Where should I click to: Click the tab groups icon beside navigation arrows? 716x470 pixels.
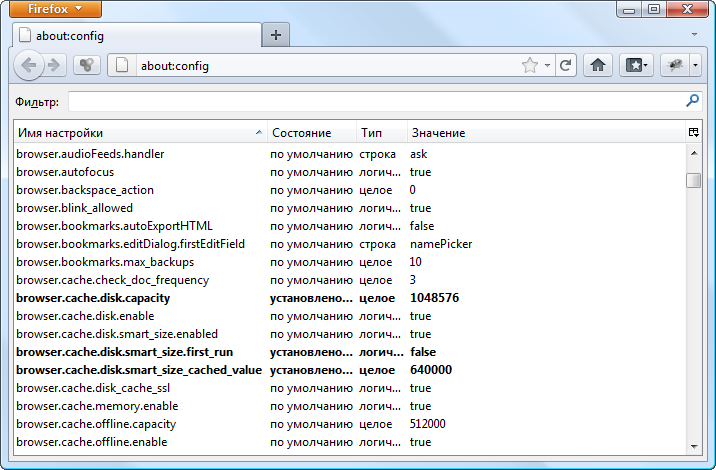tap(87, 65)
